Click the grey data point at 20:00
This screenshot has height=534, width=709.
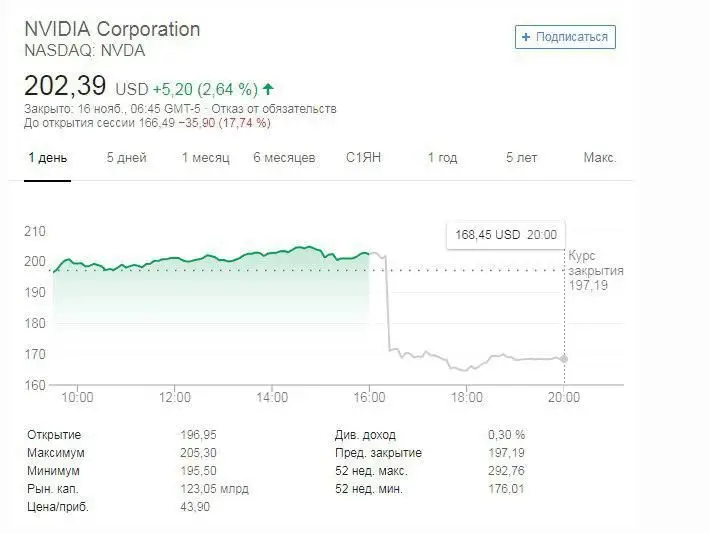click(565, 358)
